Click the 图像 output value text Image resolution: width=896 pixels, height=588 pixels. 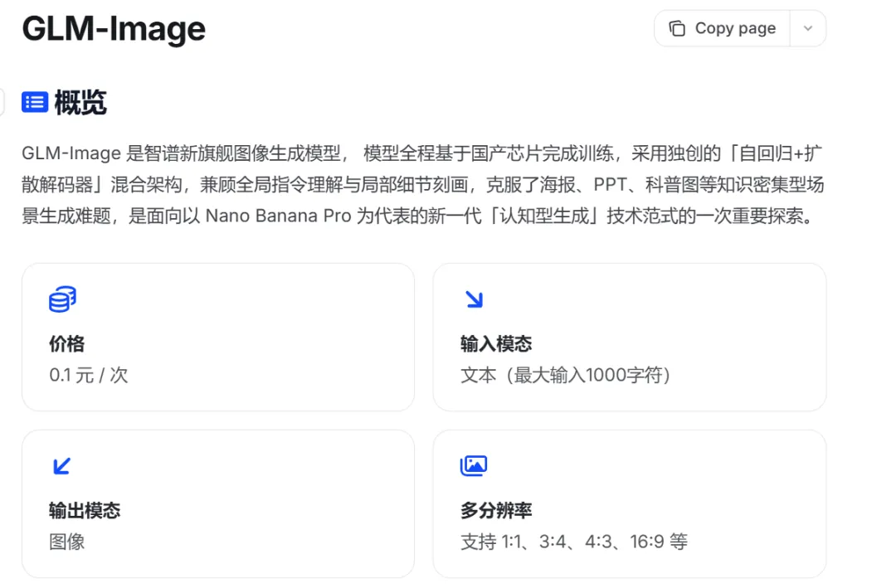pos(67,542)
